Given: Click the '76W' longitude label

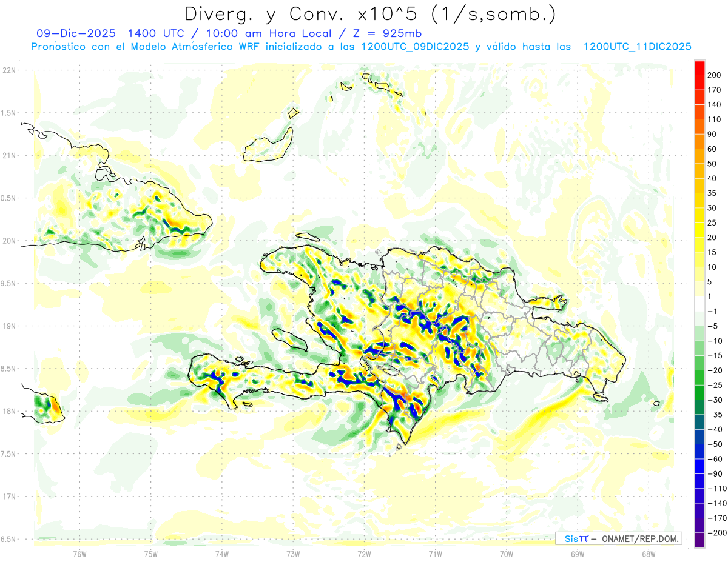Looking at the screenshot, I should [x=79, y=553].
